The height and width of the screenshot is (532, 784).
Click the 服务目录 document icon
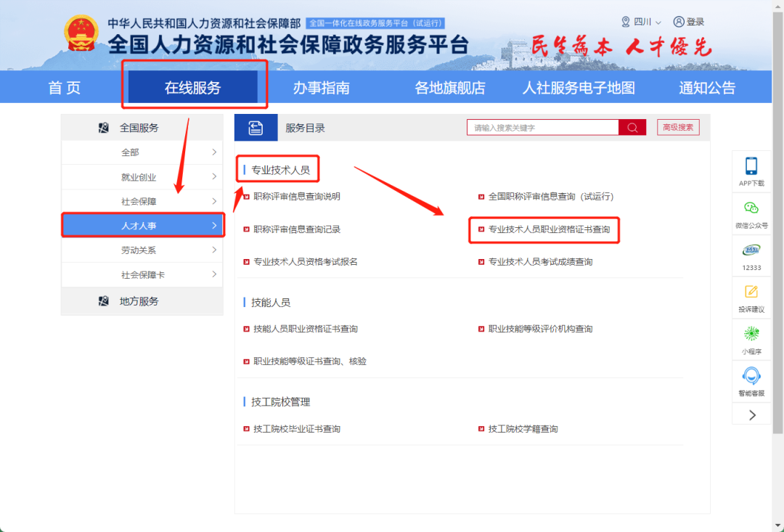pyautogui.click(x=256, y=127)
